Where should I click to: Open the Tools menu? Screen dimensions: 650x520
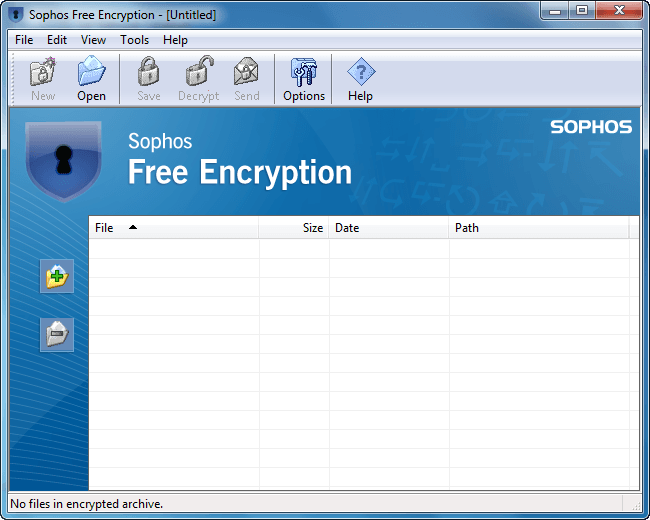coord(134,40)
